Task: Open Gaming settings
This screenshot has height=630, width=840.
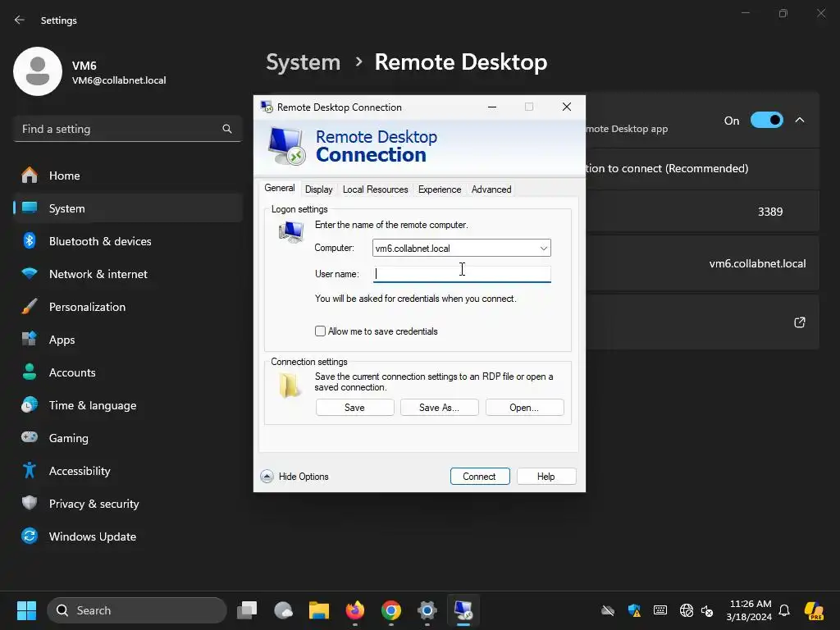Action: [127, 438]
